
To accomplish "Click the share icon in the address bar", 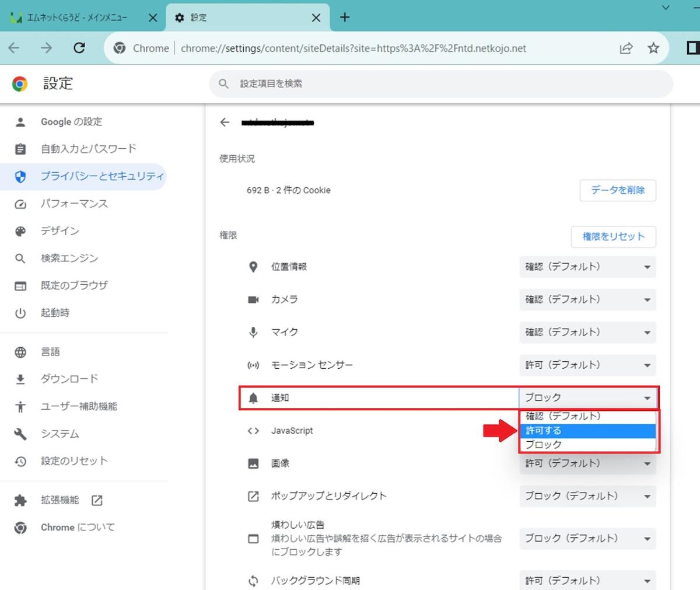I will point(626,48).
